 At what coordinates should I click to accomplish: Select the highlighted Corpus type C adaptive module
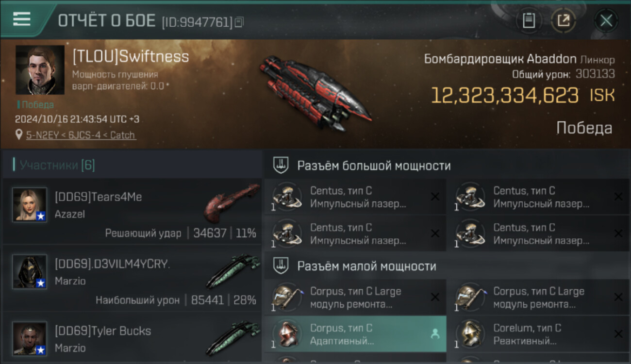click(355, 334)
